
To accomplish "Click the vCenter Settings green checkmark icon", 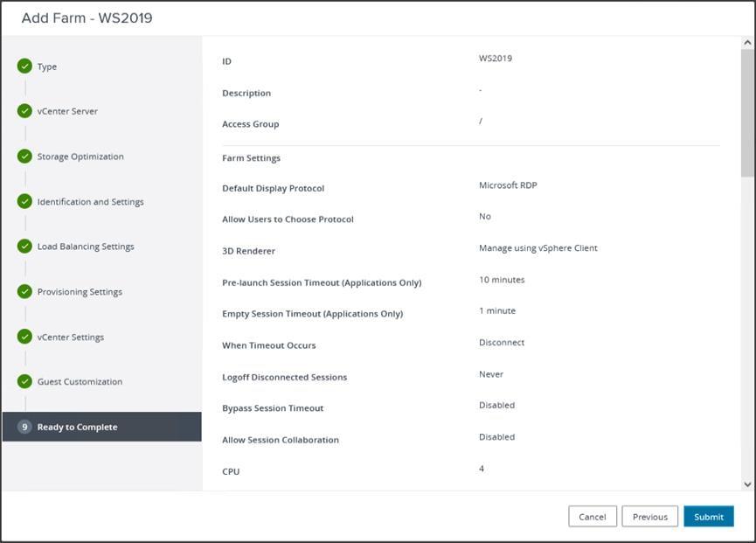I will tap(24, 337).
